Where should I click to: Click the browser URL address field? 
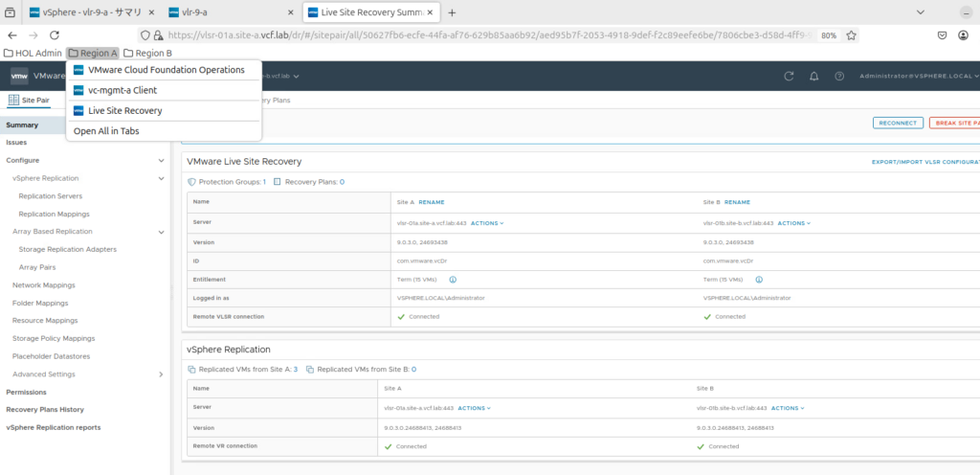[x=479, y=34]
